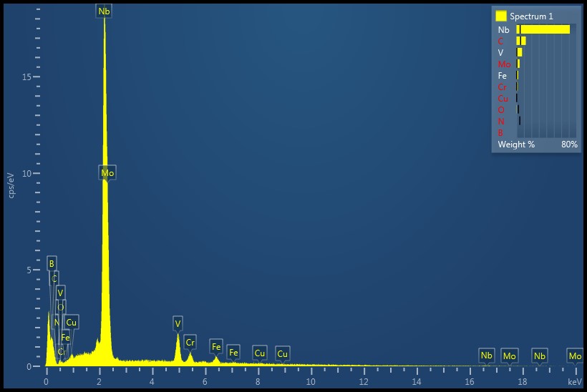Select the red C entry in the legend

pyautogui.click(x=501, y=41)
